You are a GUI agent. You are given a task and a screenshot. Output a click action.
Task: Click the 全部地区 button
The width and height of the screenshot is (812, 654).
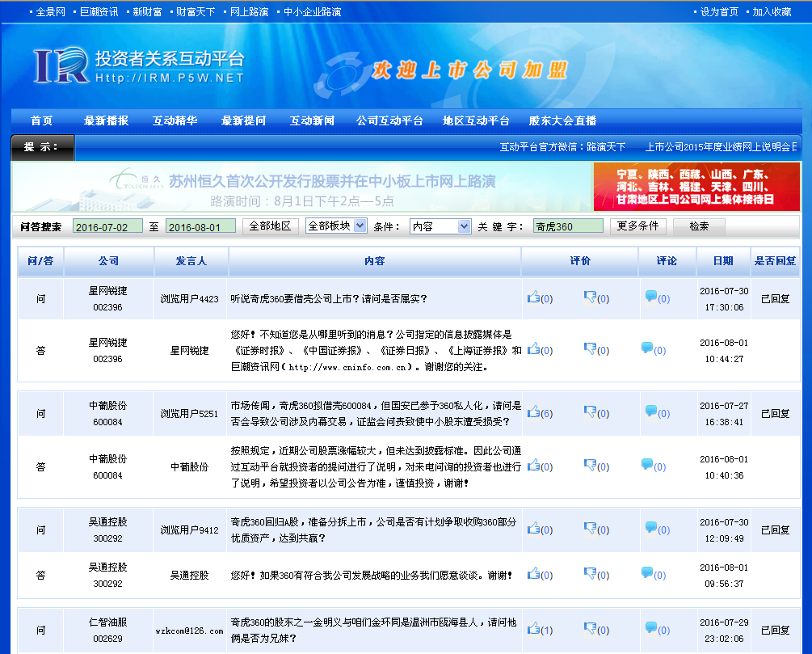click(x=271, y=226)
